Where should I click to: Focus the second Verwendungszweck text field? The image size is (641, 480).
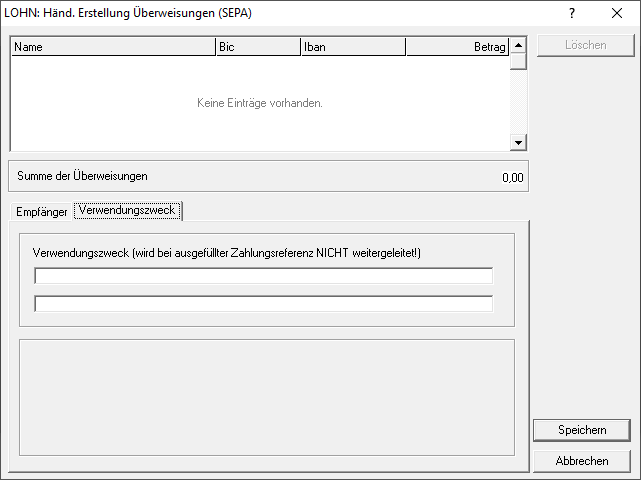coord(264,304)
